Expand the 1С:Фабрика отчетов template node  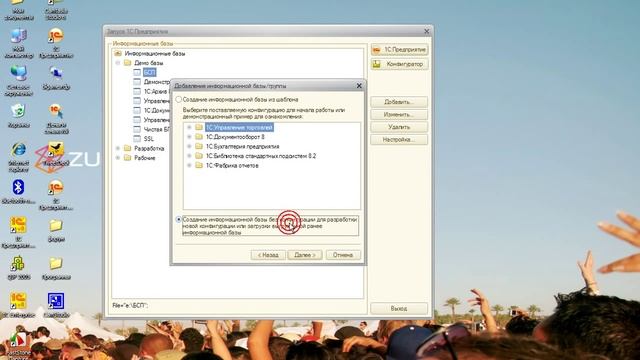point(189,165)
